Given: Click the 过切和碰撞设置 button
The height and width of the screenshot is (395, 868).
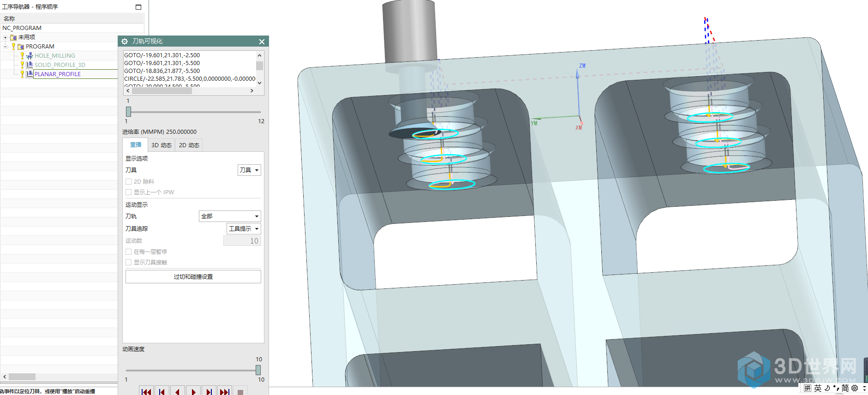Looking at the screenshot, I should point(193,277).
